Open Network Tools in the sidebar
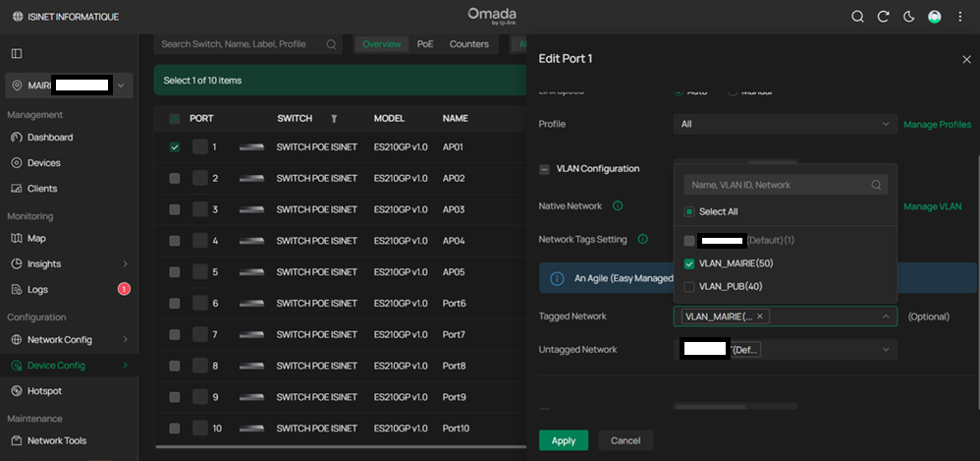 [x=57, y=440]
